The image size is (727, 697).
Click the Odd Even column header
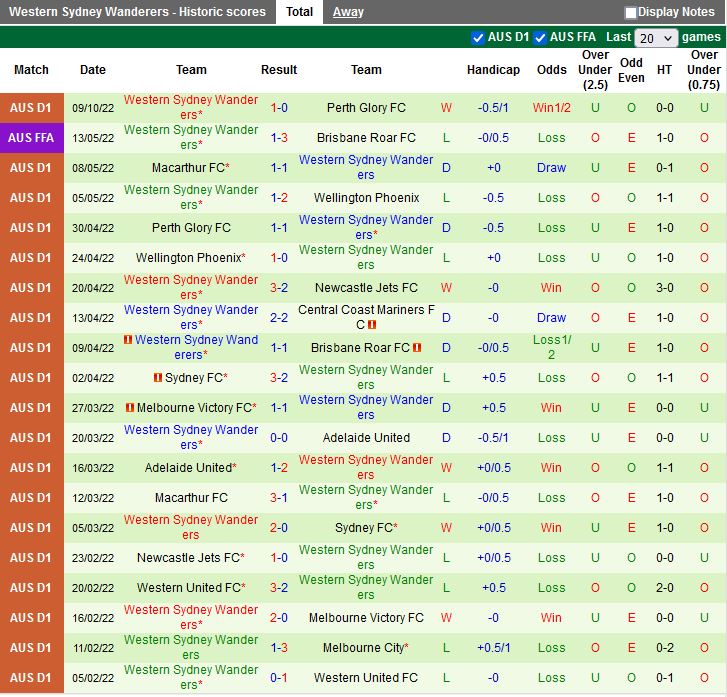[631, 70]
